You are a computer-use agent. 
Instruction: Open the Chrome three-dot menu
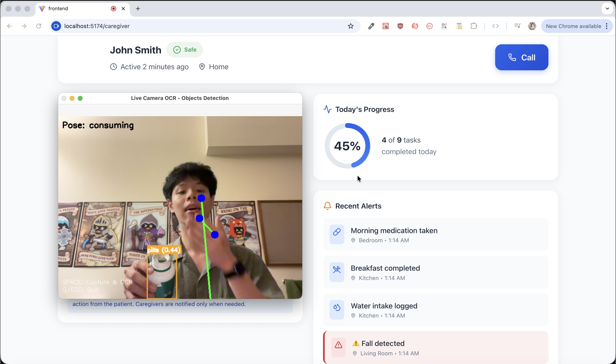[x=607, y=26]
